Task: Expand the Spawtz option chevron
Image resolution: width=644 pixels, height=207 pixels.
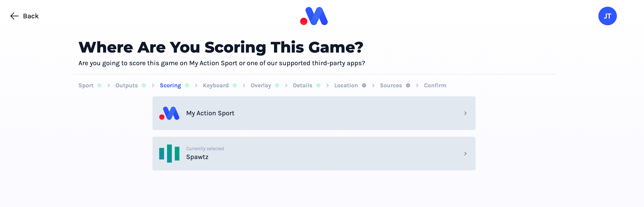Action: point(465,154)
